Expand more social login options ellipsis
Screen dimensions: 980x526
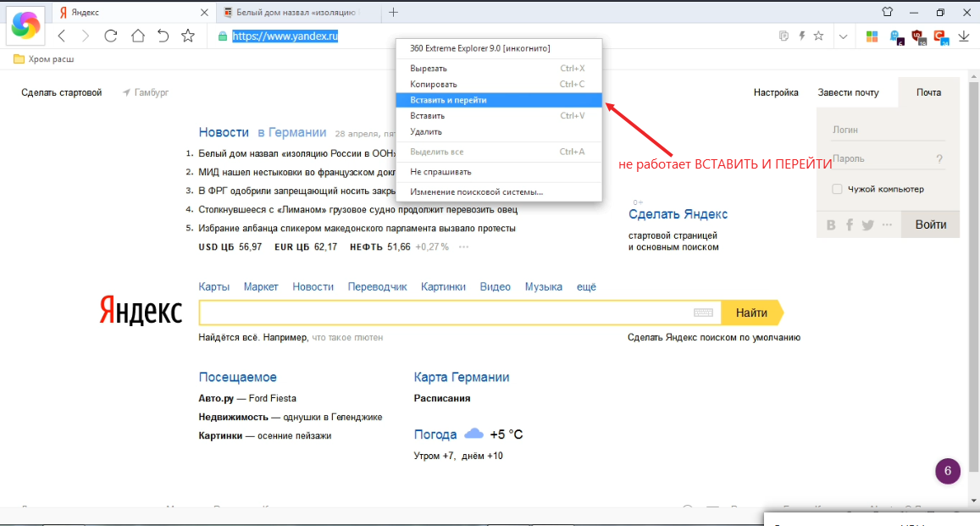tap(887, 225)
